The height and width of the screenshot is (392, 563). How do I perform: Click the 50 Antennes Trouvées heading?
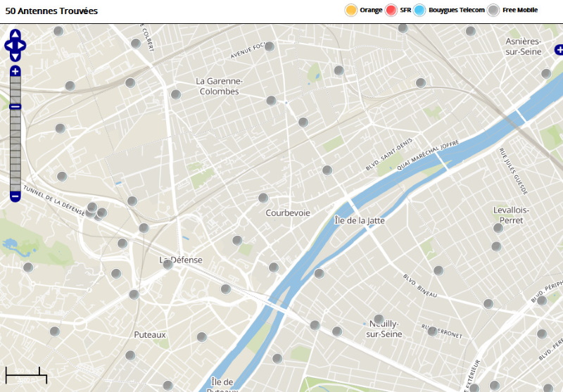click(x=51, y=11)
